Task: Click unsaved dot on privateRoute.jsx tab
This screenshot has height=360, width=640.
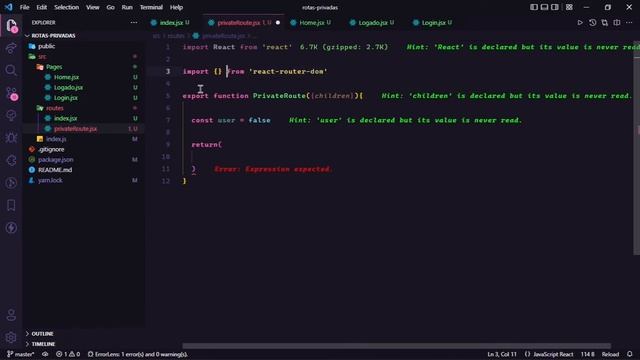Action: point(278,22)
